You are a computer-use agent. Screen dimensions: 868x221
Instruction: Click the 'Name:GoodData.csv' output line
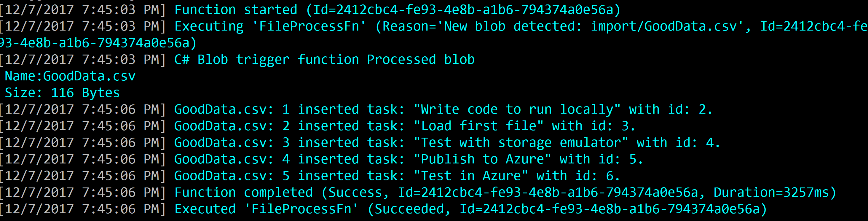coord(70,76)
